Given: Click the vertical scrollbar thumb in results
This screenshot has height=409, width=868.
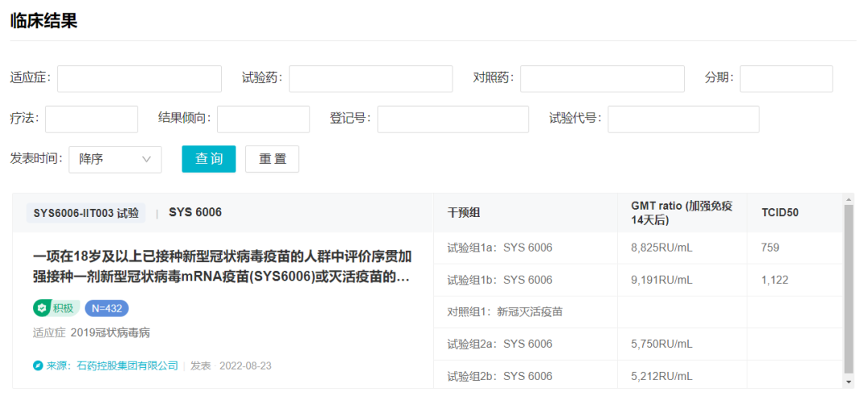Looking at the screenshot, I should click(849, 289).
